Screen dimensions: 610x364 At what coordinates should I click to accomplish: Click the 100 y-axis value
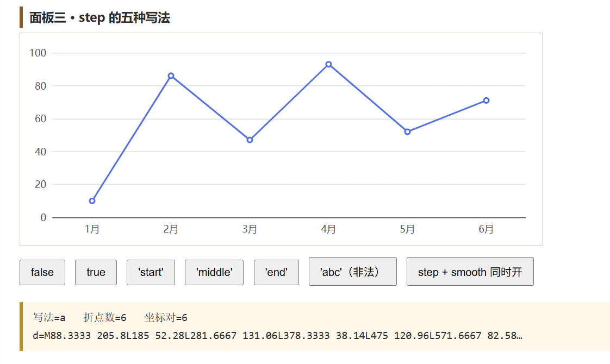click(x=38, y=53)
